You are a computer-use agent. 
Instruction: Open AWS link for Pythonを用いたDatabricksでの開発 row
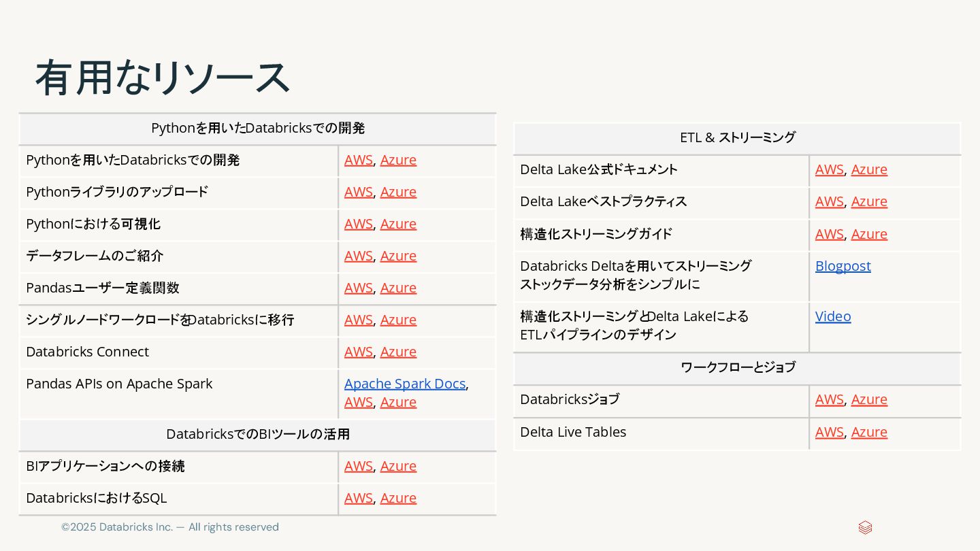click(359, 160)
